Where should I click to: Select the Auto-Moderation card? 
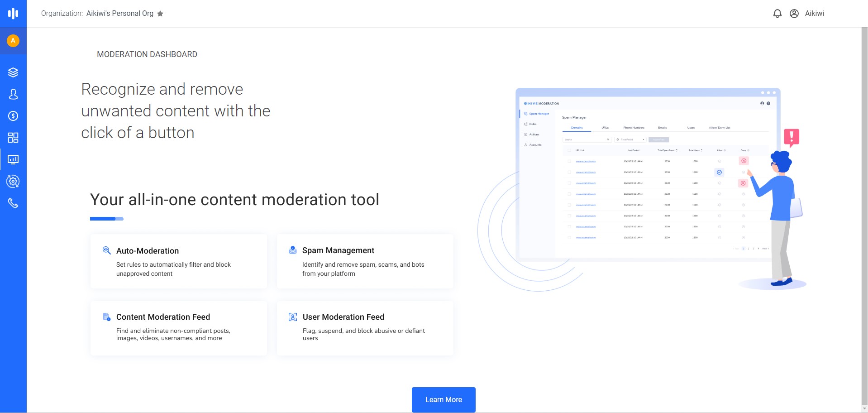point(179,261)
